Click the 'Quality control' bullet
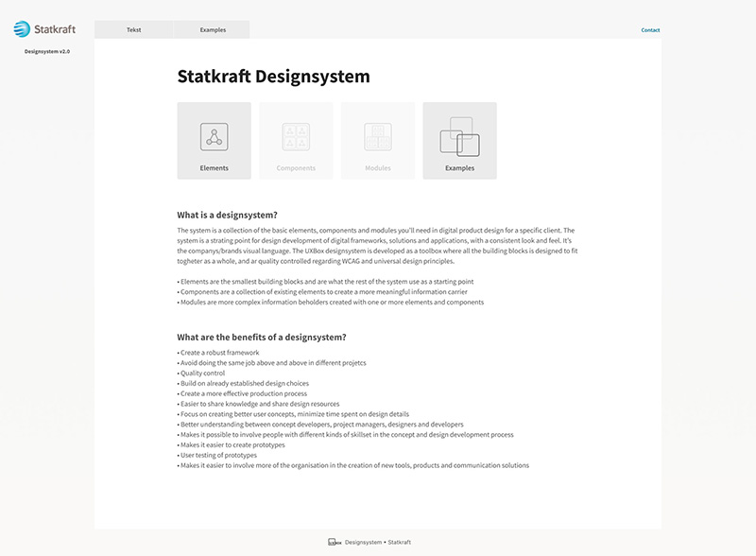Image resolution: width=756 pixels, height=556 pixels. click(201, 374)
